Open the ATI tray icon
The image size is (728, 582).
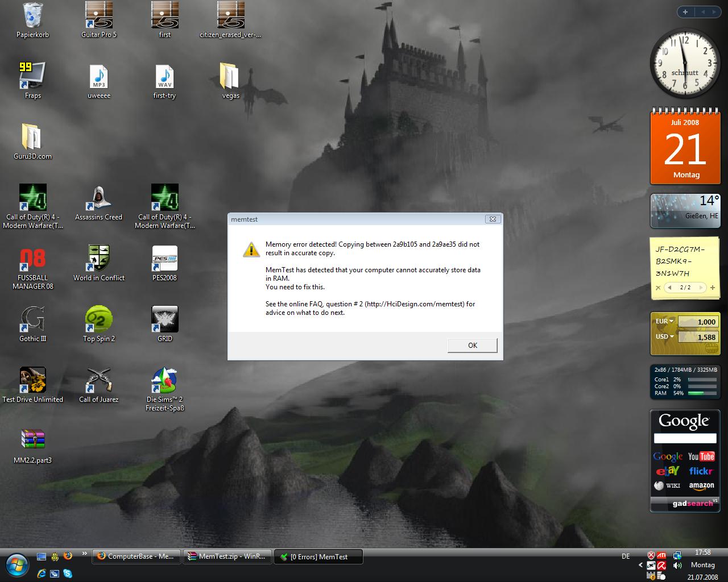point(661,555)
